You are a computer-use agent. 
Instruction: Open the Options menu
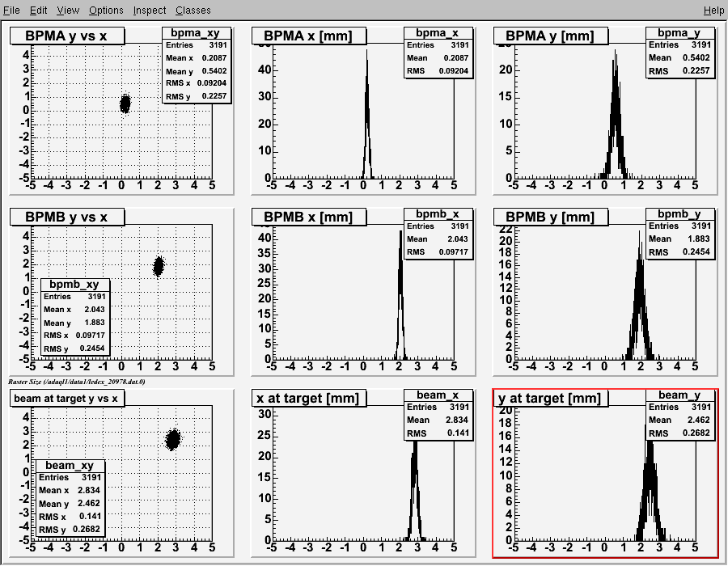coord(106,10)
